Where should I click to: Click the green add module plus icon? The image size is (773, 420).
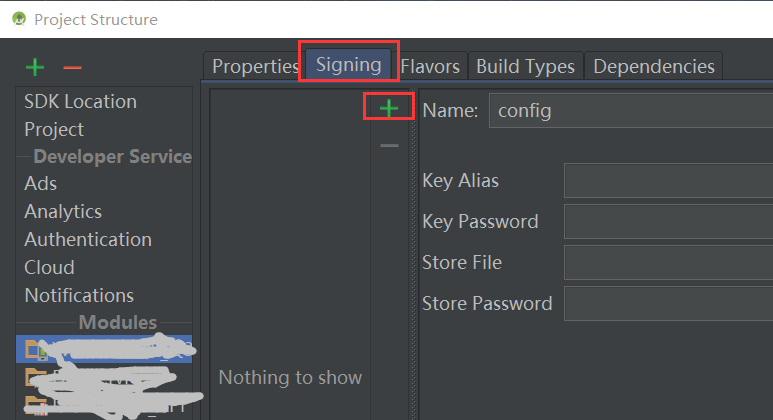[35, 68]
